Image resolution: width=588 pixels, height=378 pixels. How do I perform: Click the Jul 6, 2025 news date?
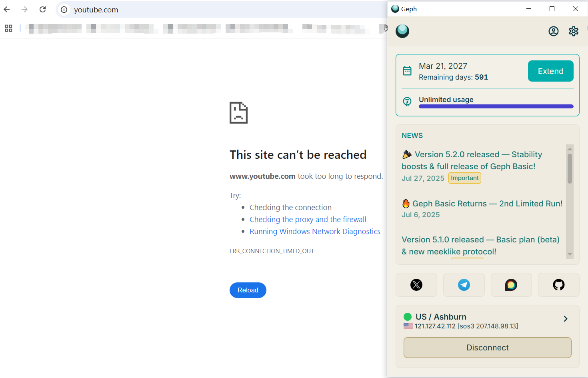click(420, 215)
